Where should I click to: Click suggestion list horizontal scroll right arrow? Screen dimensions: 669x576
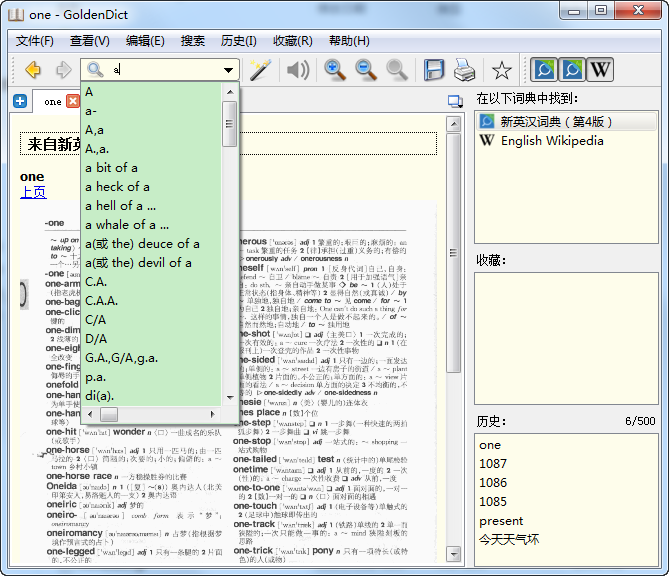212,414
